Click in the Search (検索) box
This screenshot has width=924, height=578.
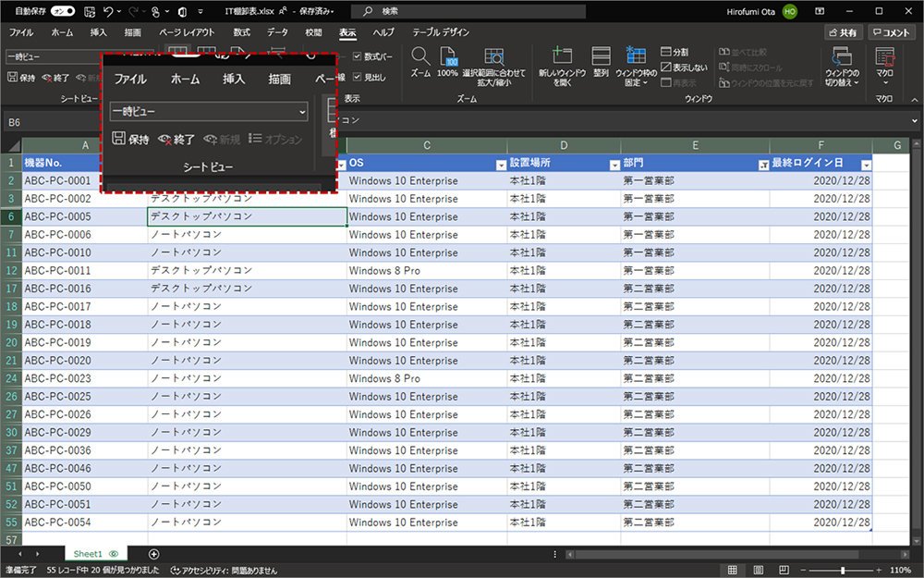(468, 11)
